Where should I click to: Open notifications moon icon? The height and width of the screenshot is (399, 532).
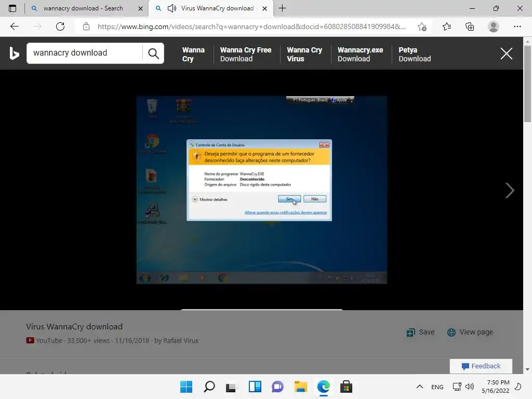(518, 387)
